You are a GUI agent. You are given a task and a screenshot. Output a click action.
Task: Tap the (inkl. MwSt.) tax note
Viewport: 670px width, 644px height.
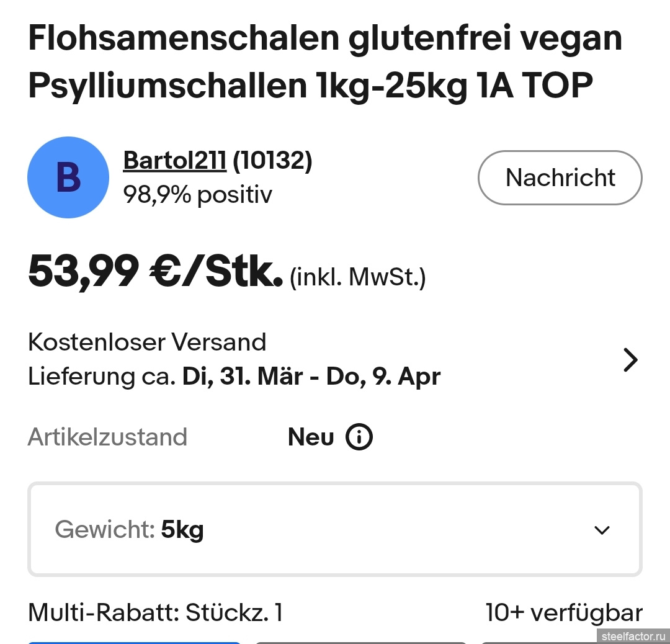358,277
